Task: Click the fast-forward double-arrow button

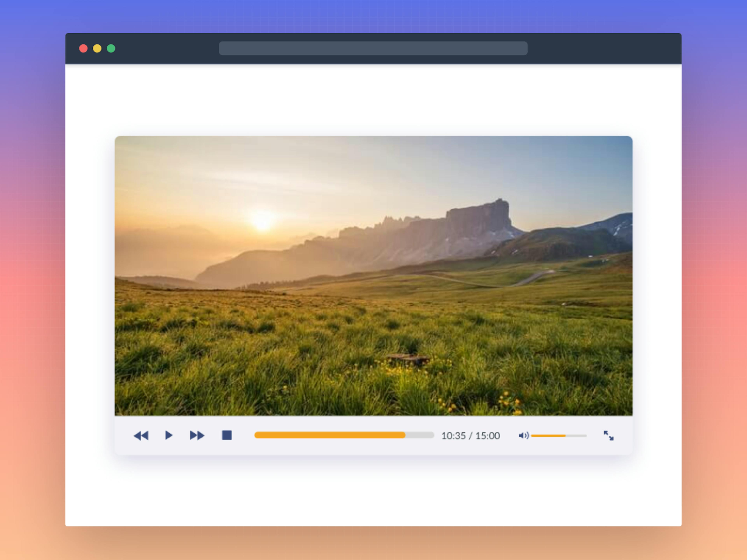Action: [x=197, y=435]
